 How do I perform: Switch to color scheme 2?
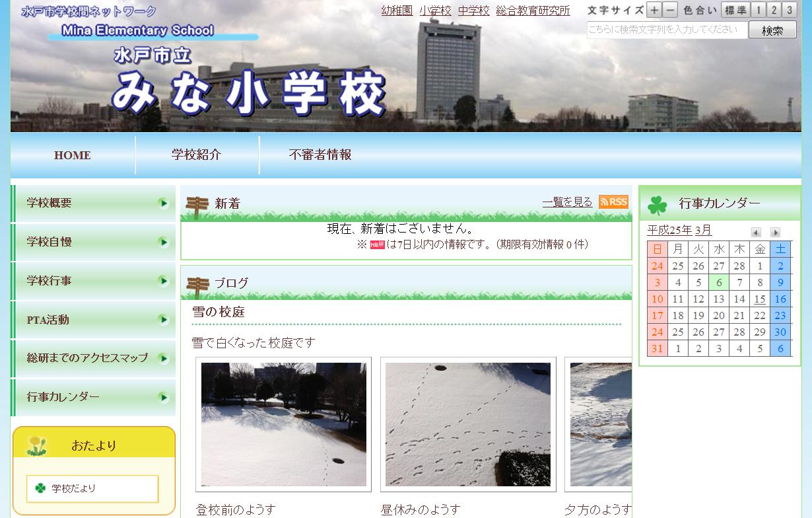tap(774, 10)
